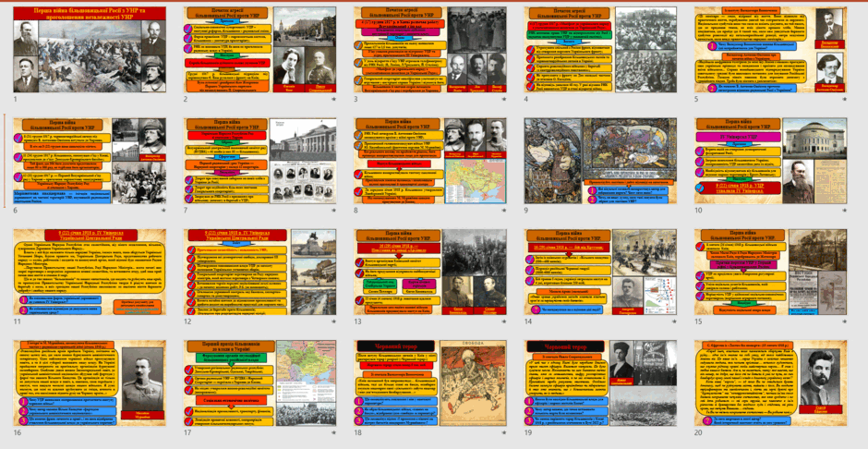868x449 pixels.
Task: Select slide 19 thumbnail
Action: click(600, 383)
